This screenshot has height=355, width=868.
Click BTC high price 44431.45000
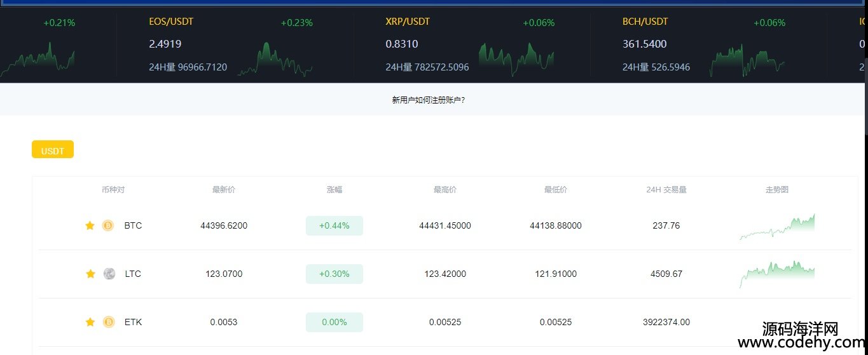point(445,225)
